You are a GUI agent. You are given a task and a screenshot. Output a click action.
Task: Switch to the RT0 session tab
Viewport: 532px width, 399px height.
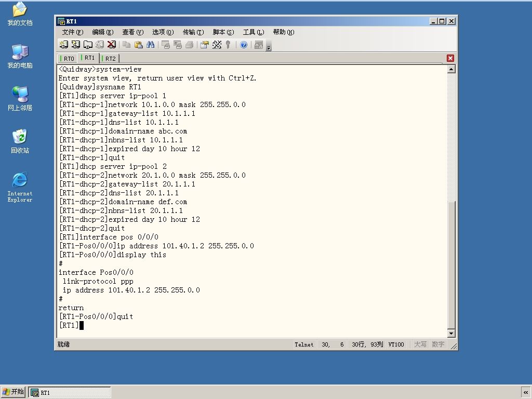[68, 58]
